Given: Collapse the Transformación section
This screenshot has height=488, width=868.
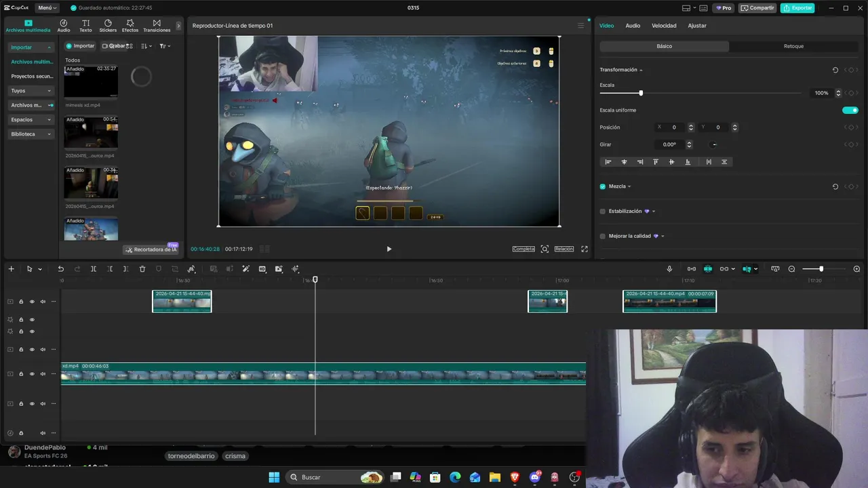Looking at the screenshot, I should tap(641, 70).
